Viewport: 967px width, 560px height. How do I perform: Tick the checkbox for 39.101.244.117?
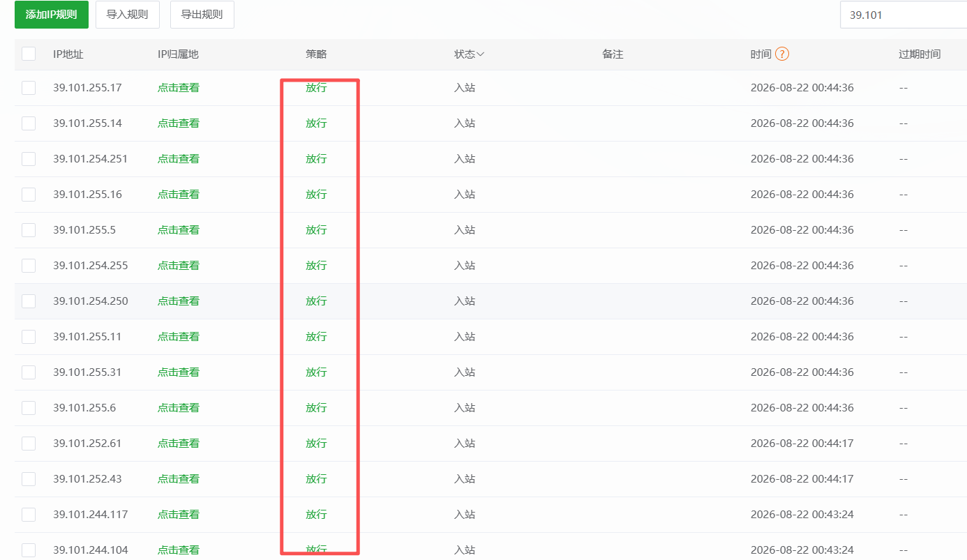29,515
